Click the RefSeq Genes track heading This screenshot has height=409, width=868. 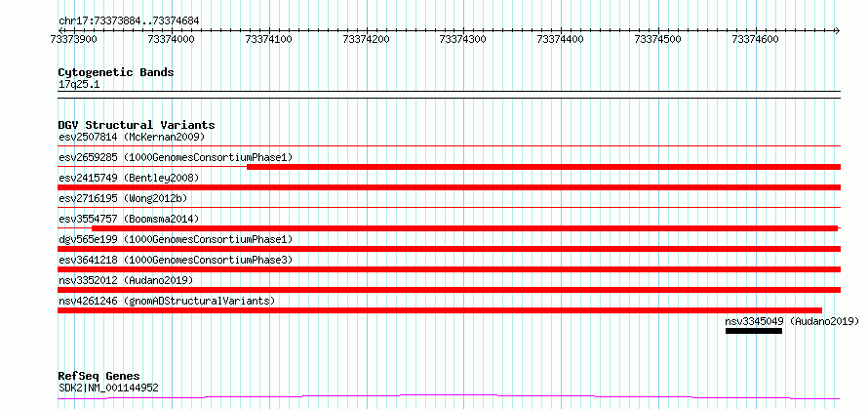point(99,377)
